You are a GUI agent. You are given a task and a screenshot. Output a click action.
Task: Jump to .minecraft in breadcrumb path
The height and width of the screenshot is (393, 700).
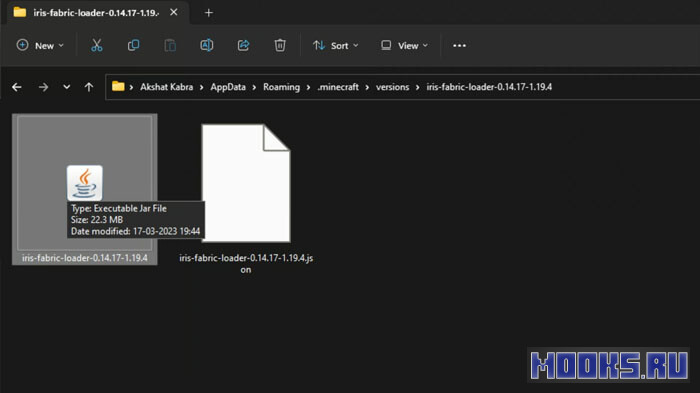pos(338,87)
